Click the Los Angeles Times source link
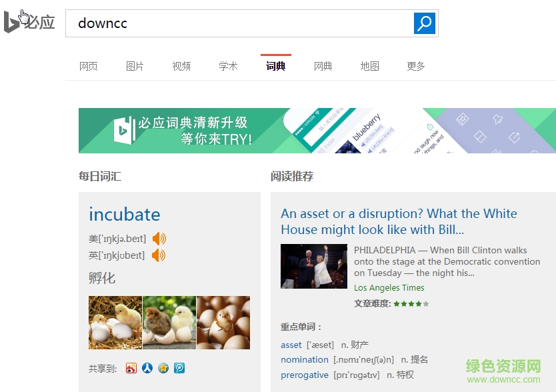This screenshot has width=556, height=392. point(389,288)
